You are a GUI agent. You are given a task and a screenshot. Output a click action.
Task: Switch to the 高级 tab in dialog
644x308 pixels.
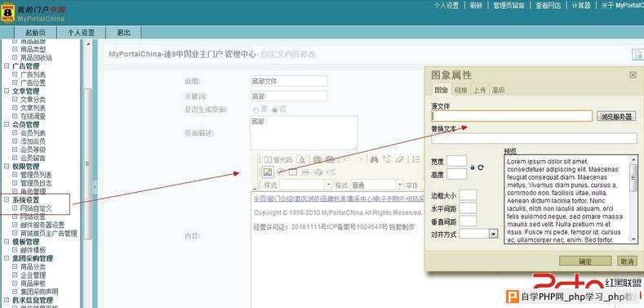(498, 90)
